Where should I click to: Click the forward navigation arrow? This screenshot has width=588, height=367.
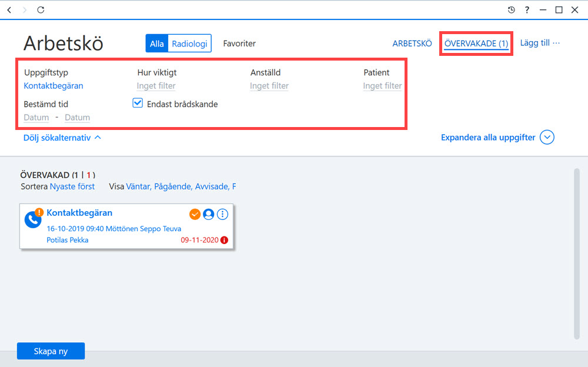(x=25, y=10)
